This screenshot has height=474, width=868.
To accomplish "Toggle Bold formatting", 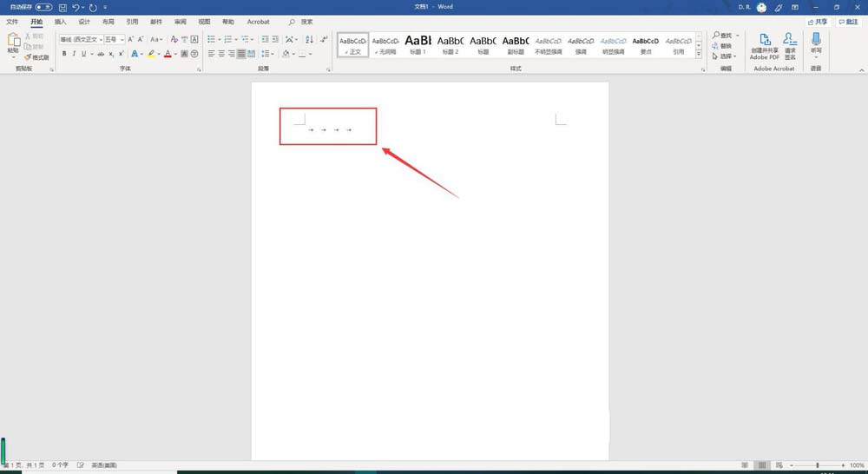I will tap(63, 54).
